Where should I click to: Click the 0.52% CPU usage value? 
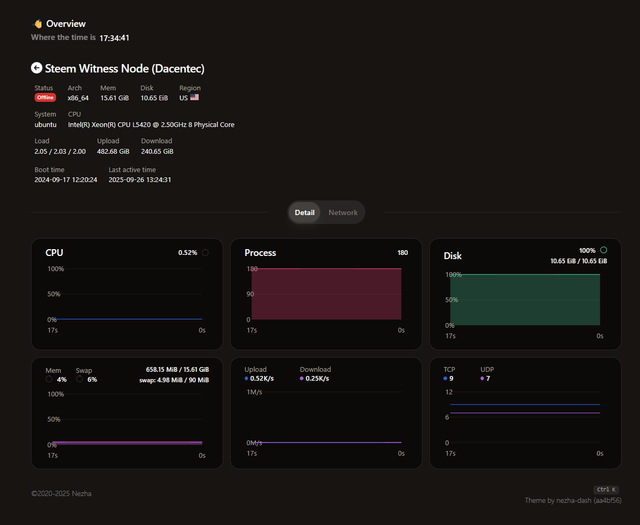tap(187, 253)
